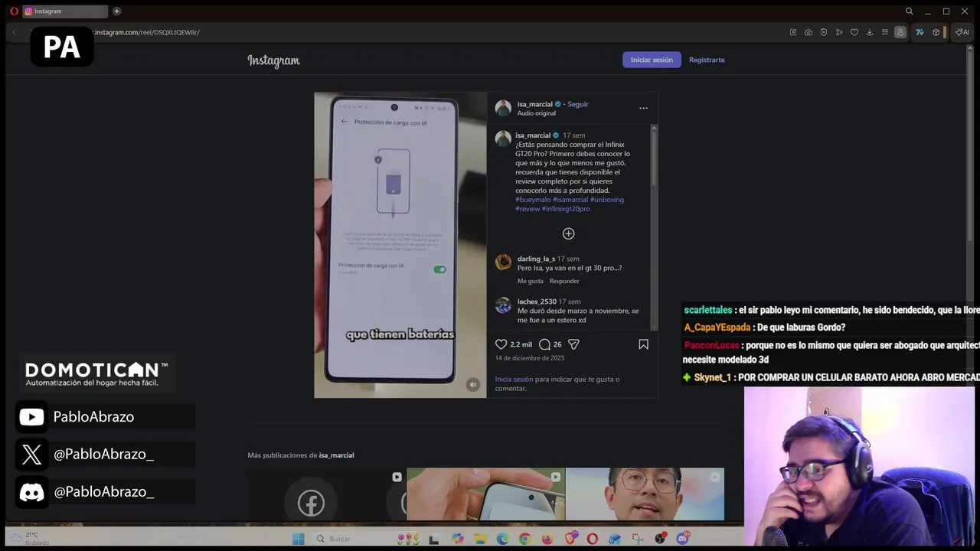Click Responder under darling_la_s comment
980x551 pixels.
564,281
